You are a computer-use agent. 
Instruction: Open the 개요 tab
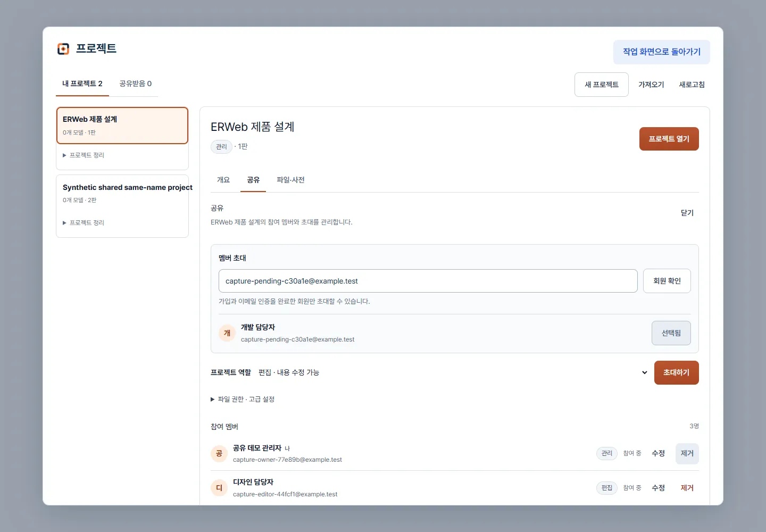pos(223,180)
